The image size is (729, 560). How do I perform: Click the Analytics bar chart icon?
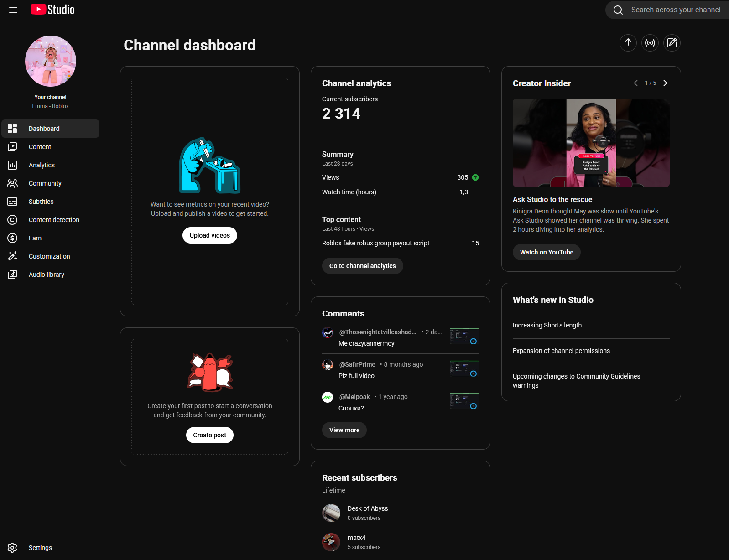coord(12,165)
